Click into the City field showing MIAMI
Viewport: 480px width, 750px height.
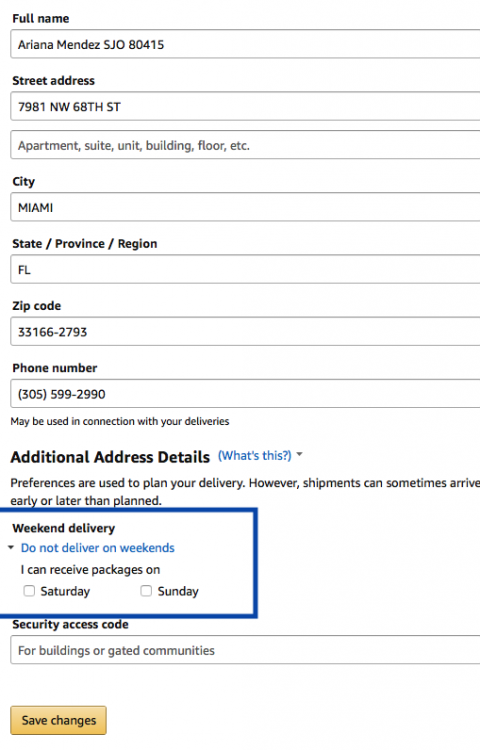click(245, 207)
